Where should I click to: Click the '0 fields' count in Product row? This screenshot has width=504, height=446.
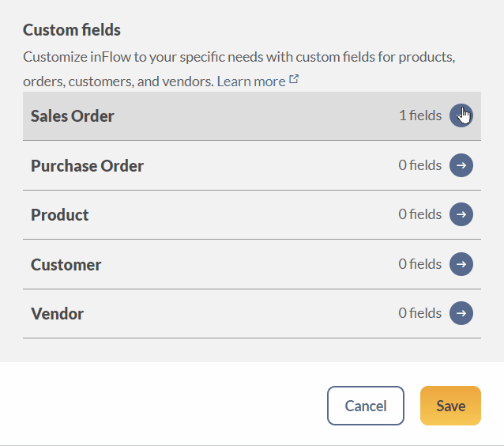point(420,214)
